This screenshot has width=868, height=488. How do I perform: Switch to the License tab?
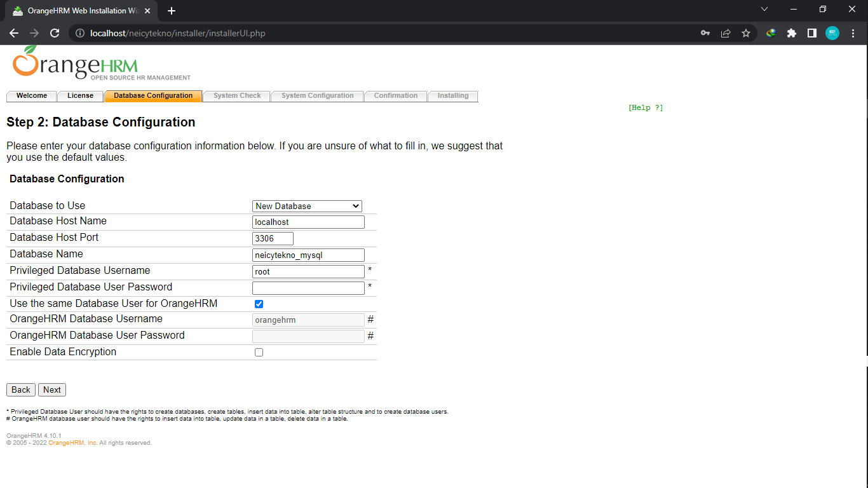81,96
